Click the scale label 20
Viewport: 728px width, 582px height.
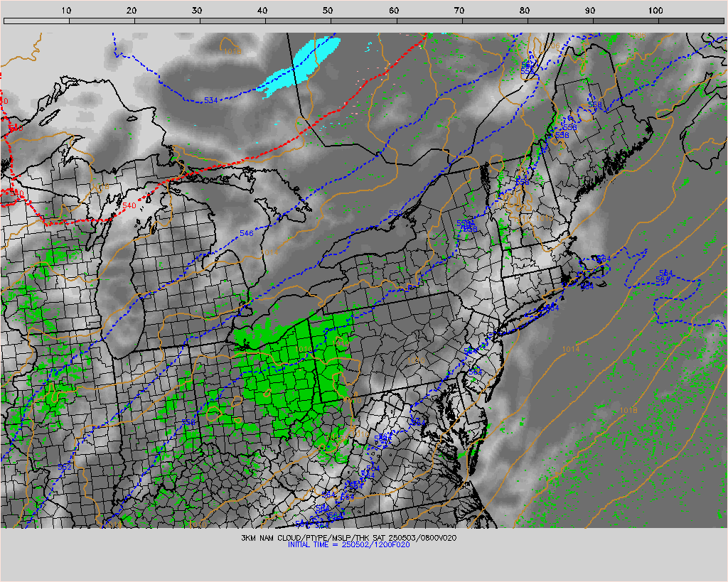[132, 10]
